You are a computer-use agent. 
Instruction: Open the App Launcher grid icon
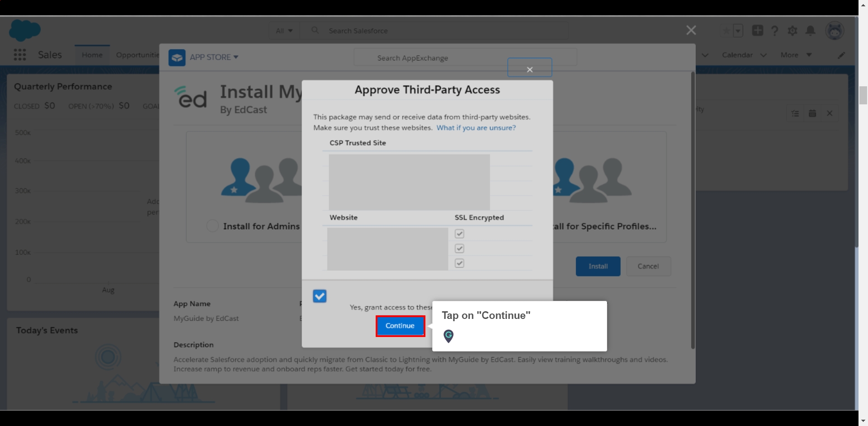click(20, 55)
